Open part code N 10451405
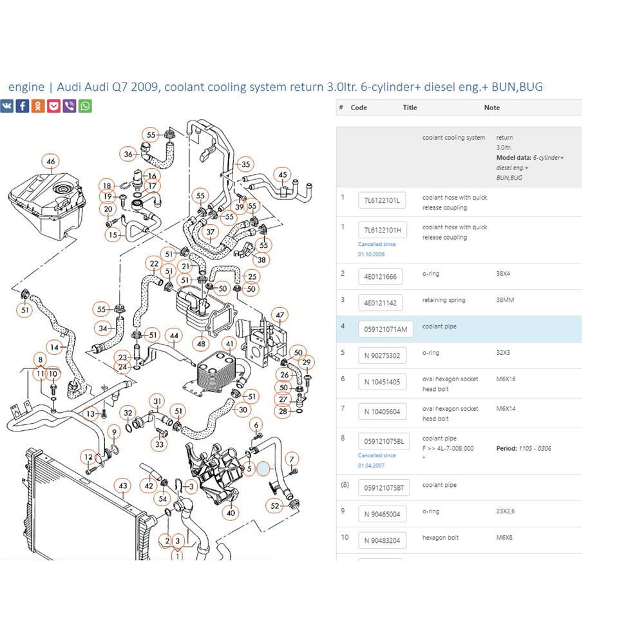 coord(383,381)
